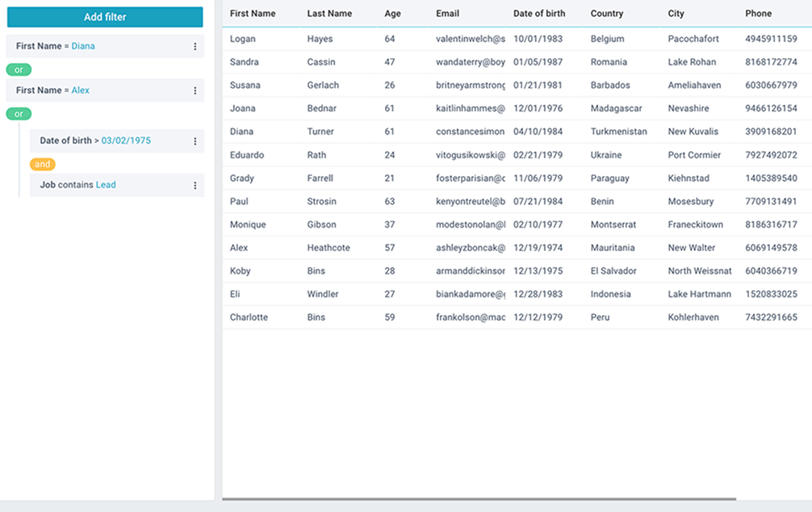The width and height of the screenshot is (812, 512).
Task: Sort by Email column header
Action: [447, 14]
